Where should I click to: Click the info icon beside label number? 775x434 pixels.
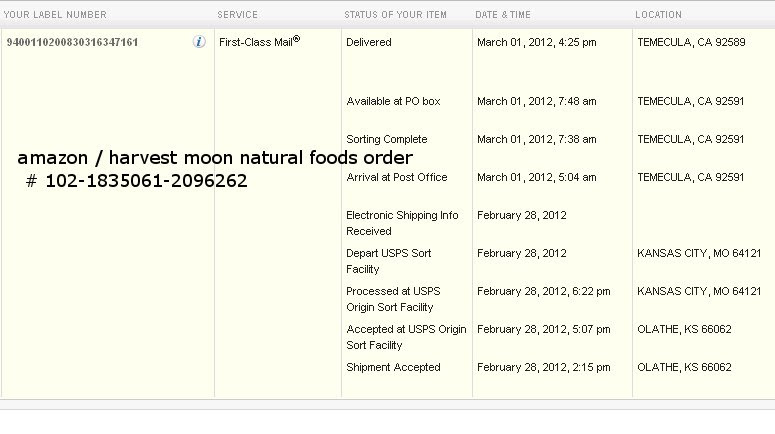[x=199, y=42]
